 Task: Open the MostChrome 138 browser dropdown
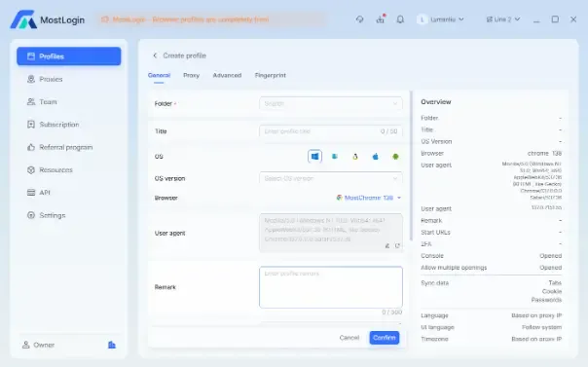coord(369,198)
